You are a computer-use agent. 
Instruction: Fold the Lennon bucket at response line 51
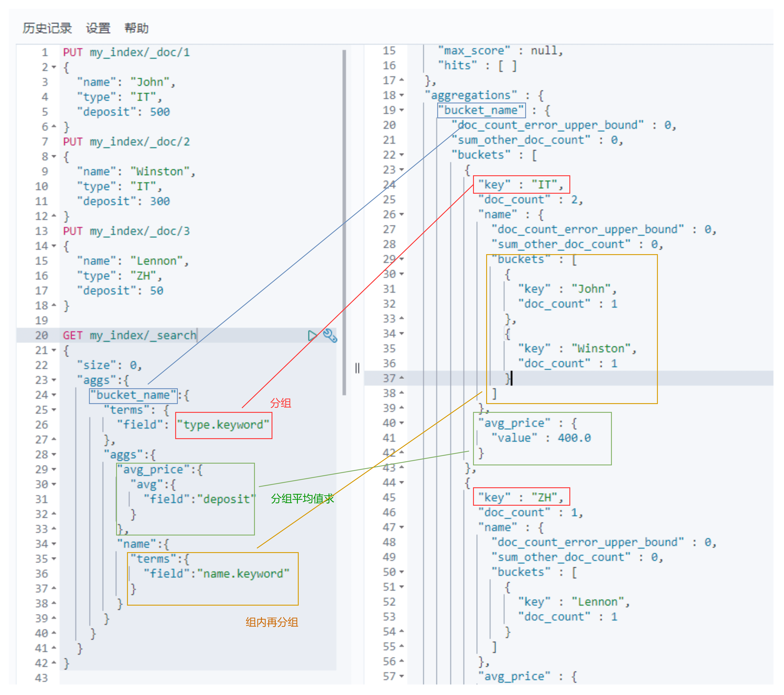coord(402,587)
